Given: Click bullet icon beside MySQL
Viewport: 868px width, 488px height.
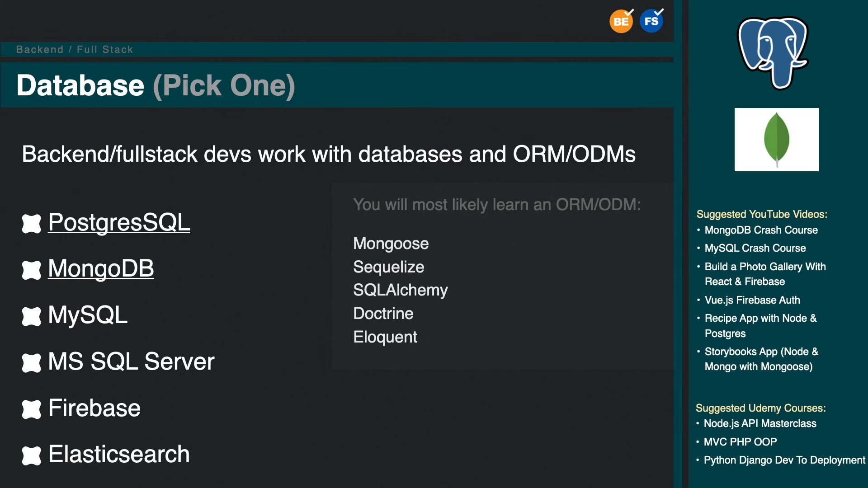Looking at the screenshot, I should 32,316.
